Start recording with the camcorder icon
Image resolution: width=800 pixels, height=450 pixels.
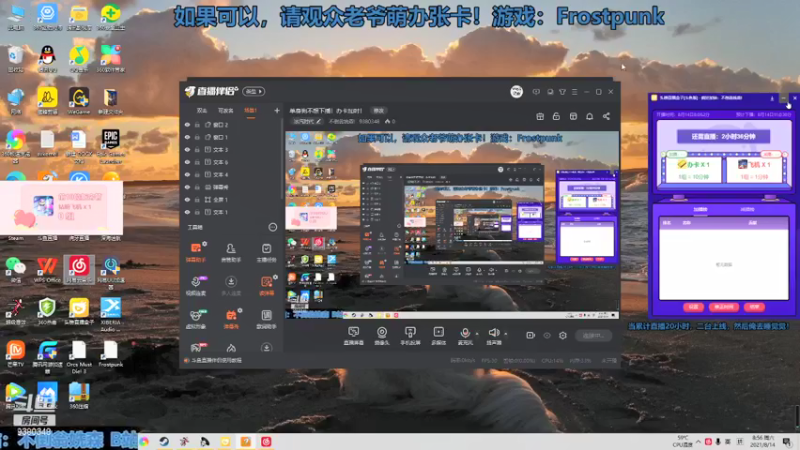pos(530,335)
